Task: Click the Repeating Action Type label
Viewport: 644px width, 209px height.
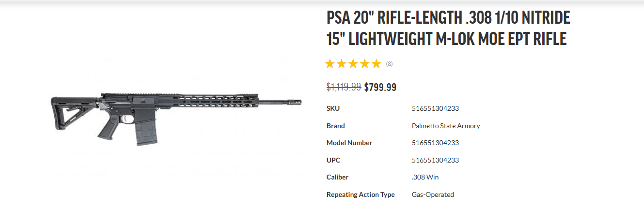Action: (361, 194)
